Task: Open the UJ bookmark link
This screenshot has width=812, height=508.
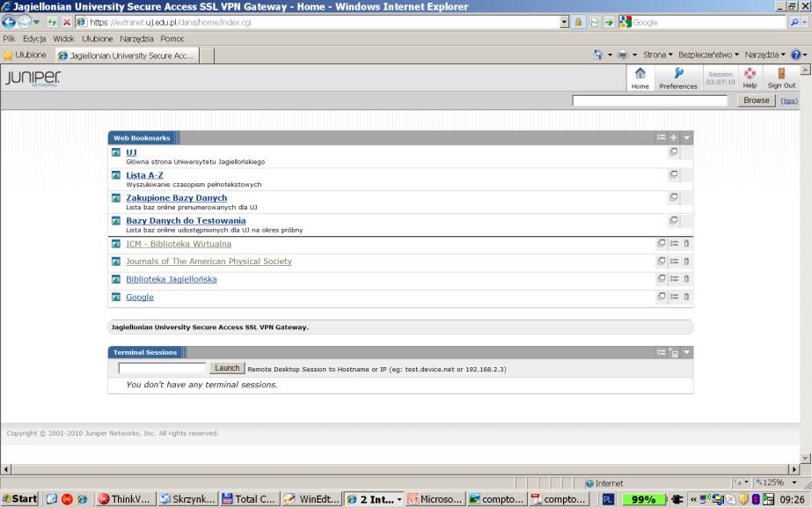Action: (132, 152)
